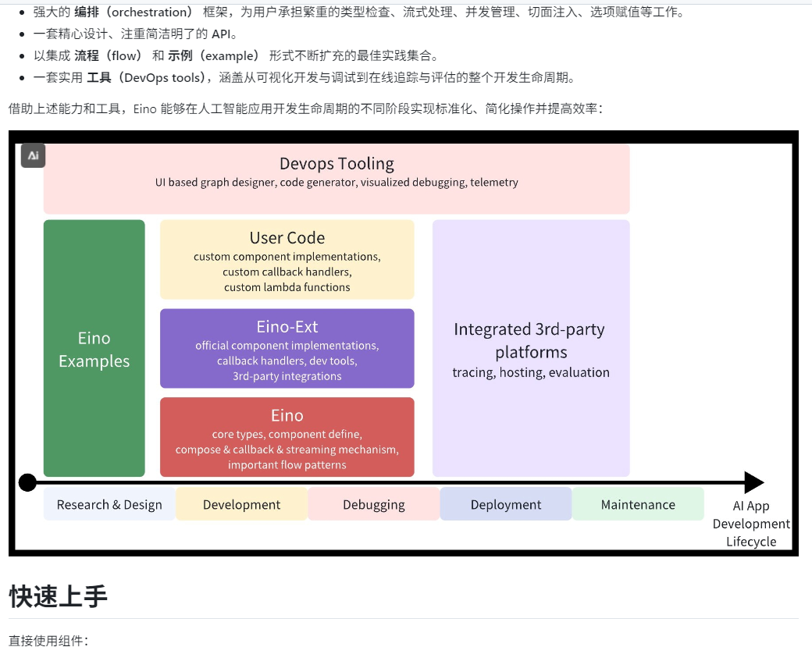
Task: Select the Research & Design stage
Action: click(109, 504)
